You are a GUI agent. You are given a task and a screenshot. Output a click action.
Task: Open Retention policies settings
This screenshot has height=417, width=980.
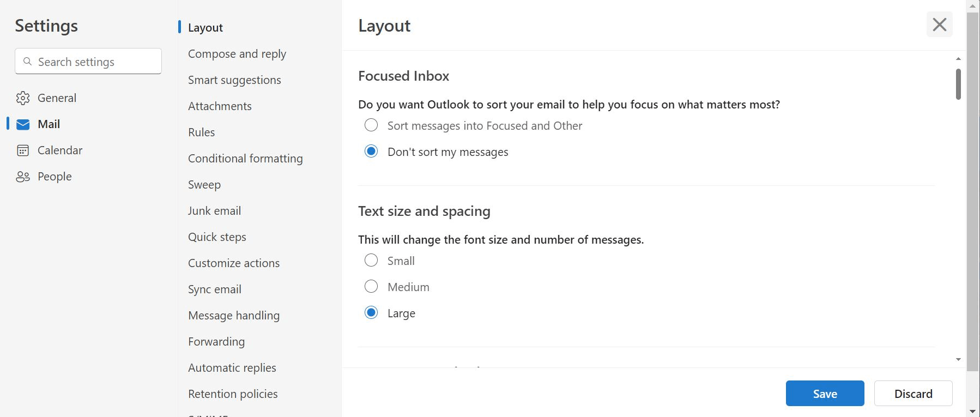coord(233,394)
